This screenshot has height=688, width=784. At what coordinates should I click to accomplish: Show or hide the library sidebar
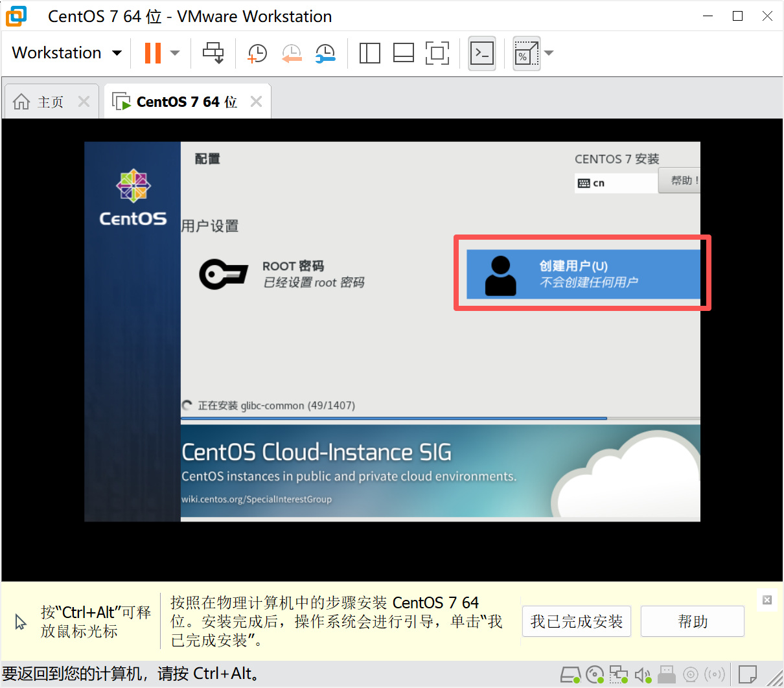[x=369, y=53]
